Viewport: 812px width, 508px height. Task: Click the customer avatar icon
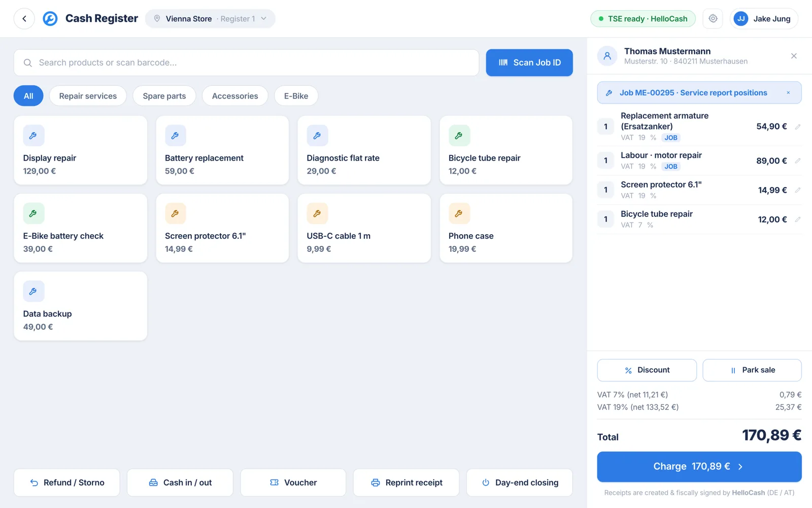pos(607,56)
